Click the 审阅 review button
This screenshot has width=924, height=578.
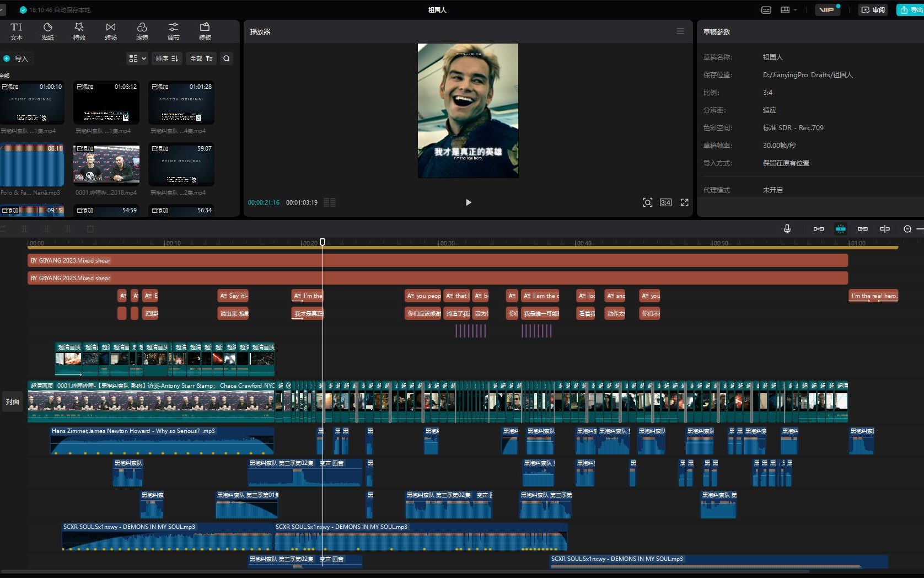pyautogui.click(x=873, y=10)
